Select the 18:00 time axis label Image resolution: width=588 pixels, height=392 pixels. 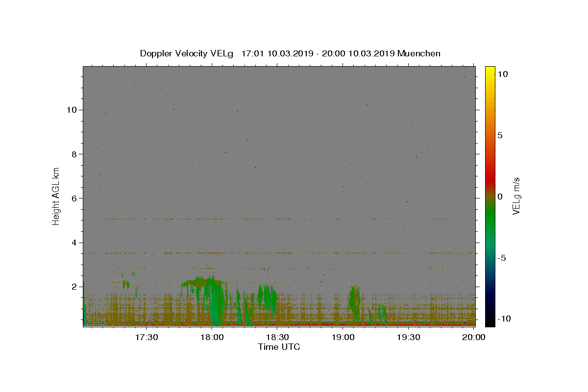click(212, 337)
